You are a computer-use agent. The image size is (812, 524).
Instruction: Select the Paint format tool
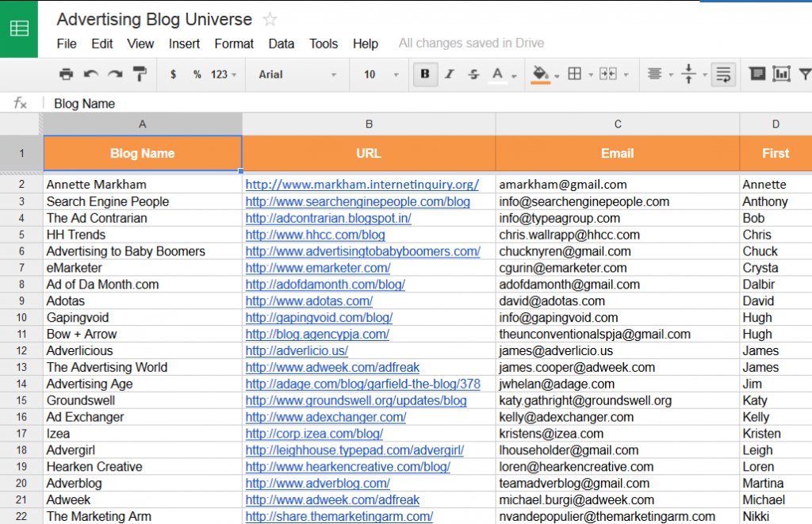point(140,74)
